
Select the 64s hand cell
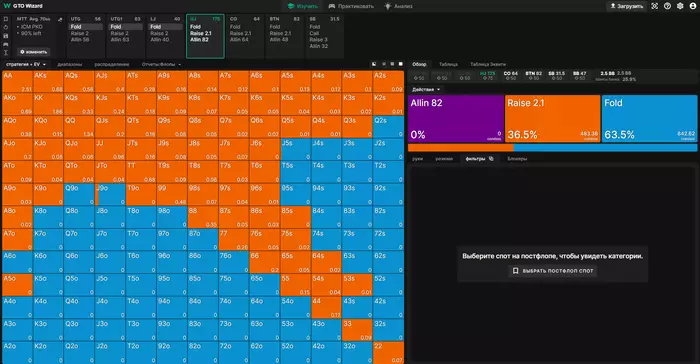pyautogui.click(x=326, y=262)
